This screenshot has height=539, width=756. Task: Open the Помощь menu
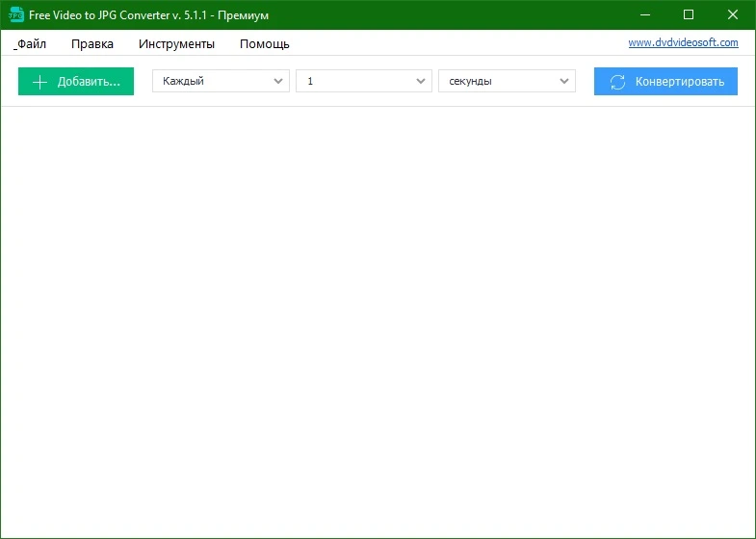(x=265, y=44)
